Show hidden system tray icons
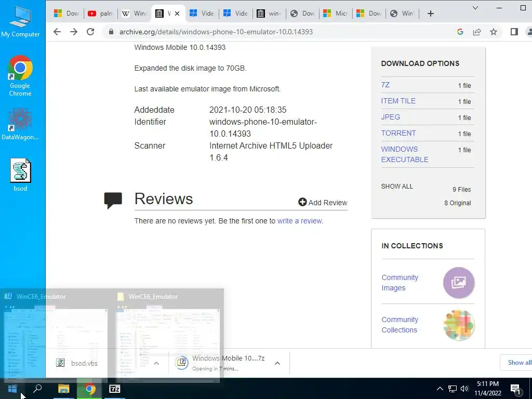532x399 pixels. point(440,389)
